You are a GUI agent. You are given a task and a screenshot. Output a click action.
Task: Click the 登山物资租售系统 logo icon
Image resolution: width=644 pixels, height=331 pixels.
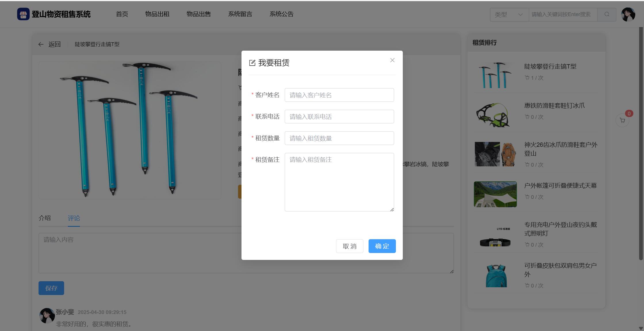pyautogui.click(x=23, y=14)
